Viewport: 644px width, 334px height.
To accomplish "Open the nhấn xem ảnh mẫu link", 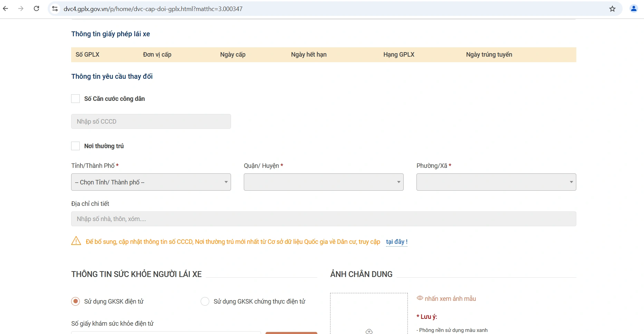I will tap(450, 298).
